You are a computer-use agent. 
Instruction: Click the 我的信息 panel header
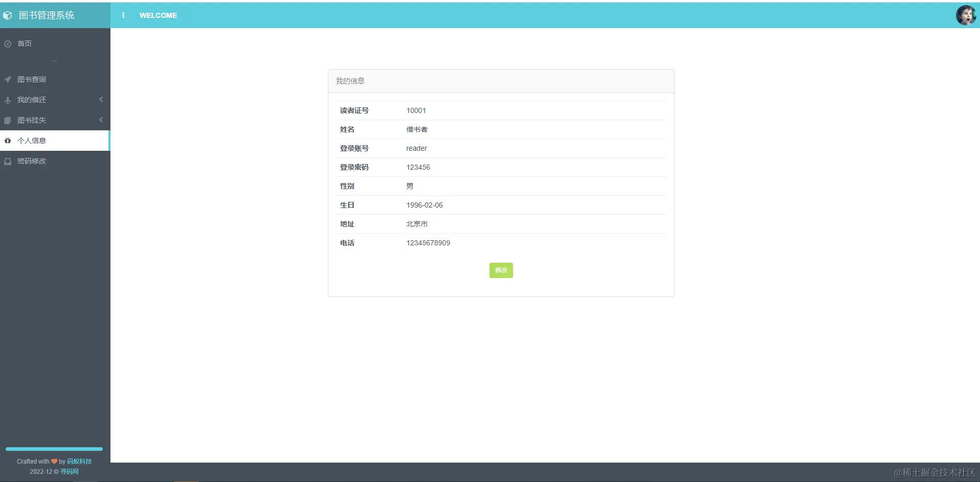pyautogui.click(x=350, y=81)
